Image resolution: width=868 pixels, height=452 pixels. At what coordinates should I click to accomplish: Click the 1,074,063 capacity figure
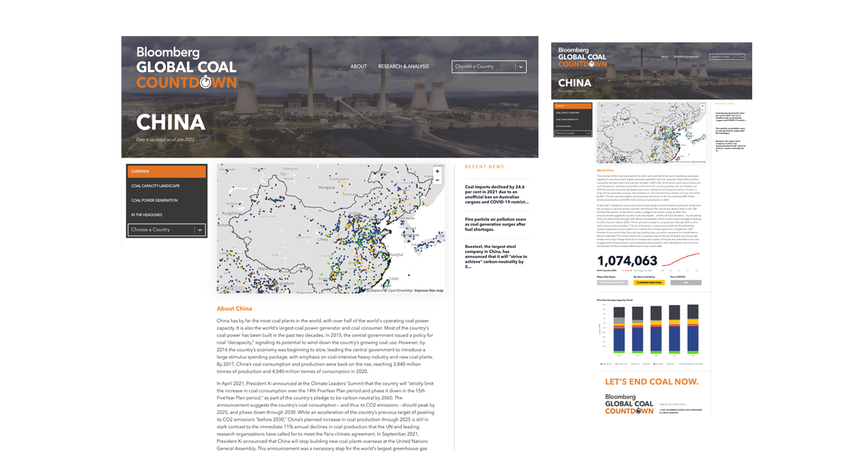click(627, 261)
